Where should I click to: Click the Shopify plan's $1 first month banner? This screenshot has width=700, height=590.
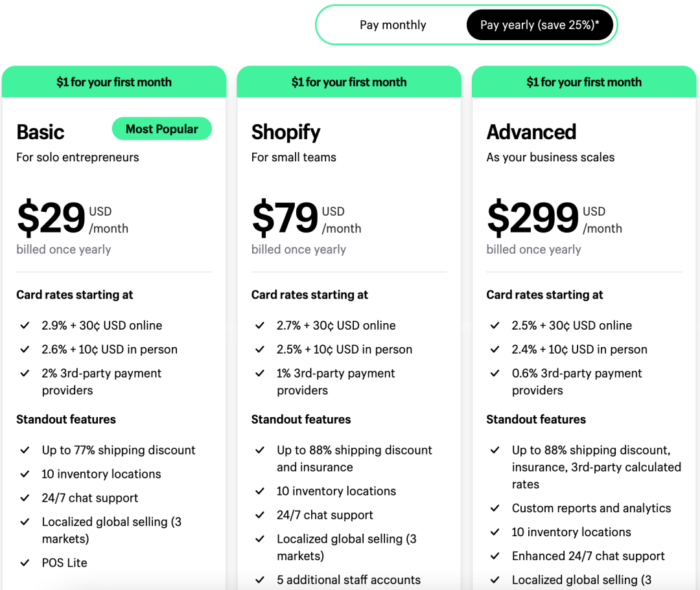click(349, 82)
